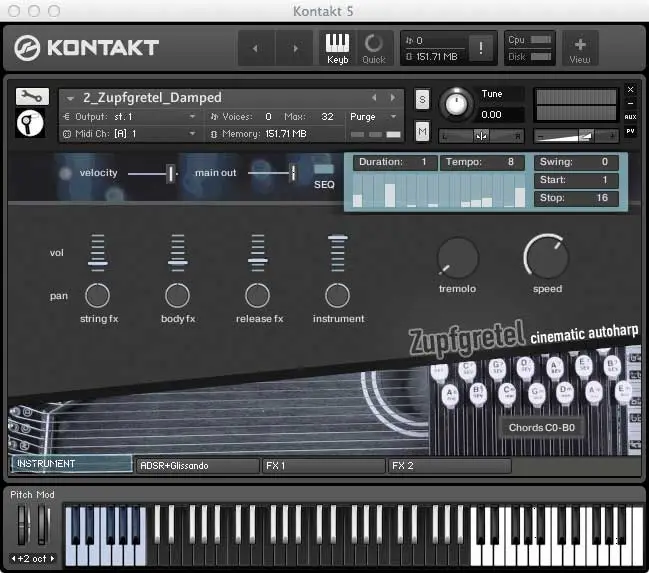Open the Quick-load browser
The width and height of the screenshot is (649, 573).
[x=374, y=48]
